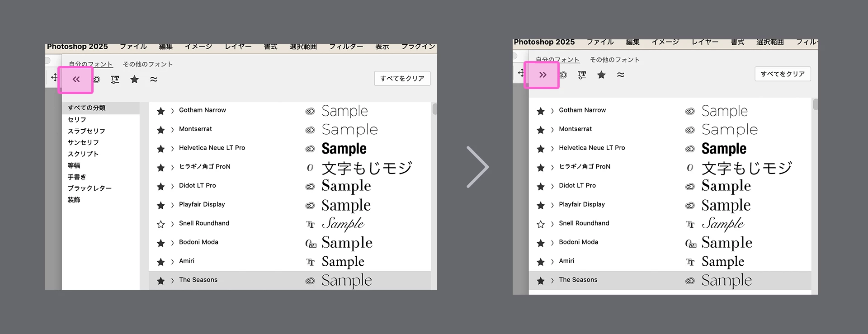The width and height of the screenshot is (868, 334).
Task: Expand Amiri family chevron, right panel
Action: tap(552, 262)
